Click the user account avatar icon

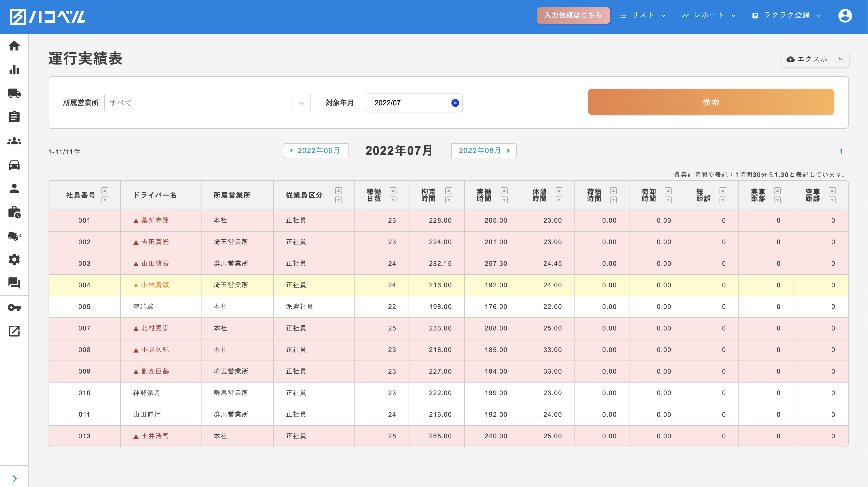(845, 16)
